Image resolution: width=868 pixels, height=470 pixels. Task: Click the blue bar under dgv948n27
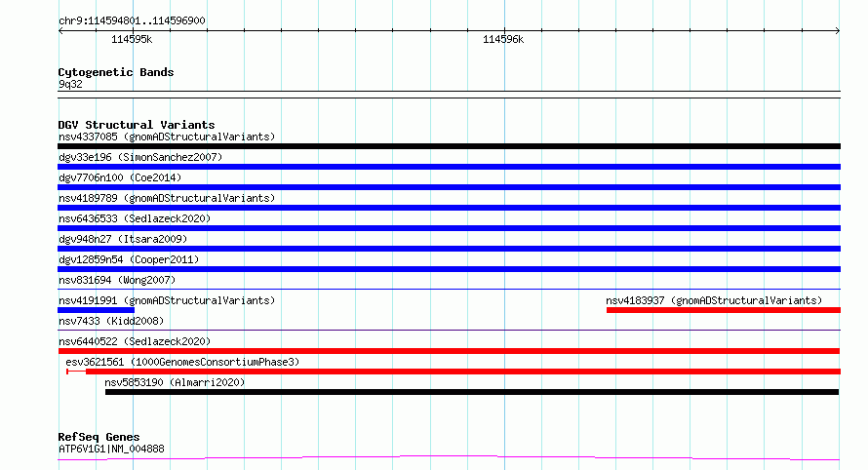(449, 249)
